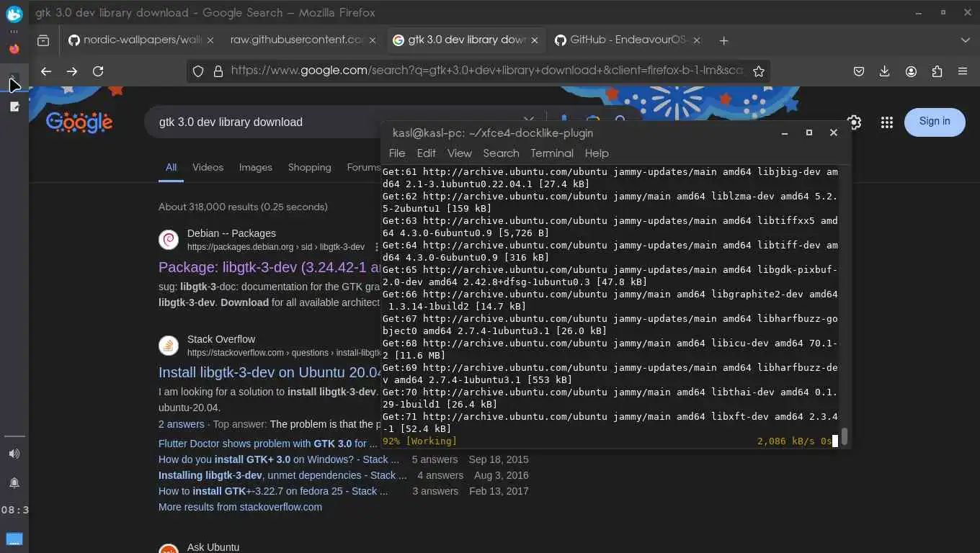Open How to install GTK+-3.22.7 fedora link

[x=273, y=491]
